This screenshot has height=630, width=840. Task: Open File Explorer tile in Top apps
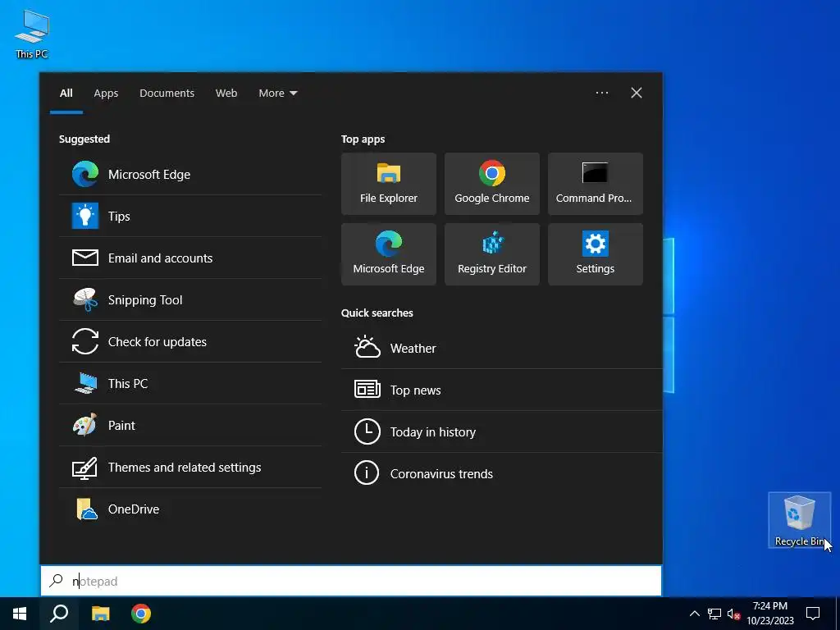(x=388, y=184)
